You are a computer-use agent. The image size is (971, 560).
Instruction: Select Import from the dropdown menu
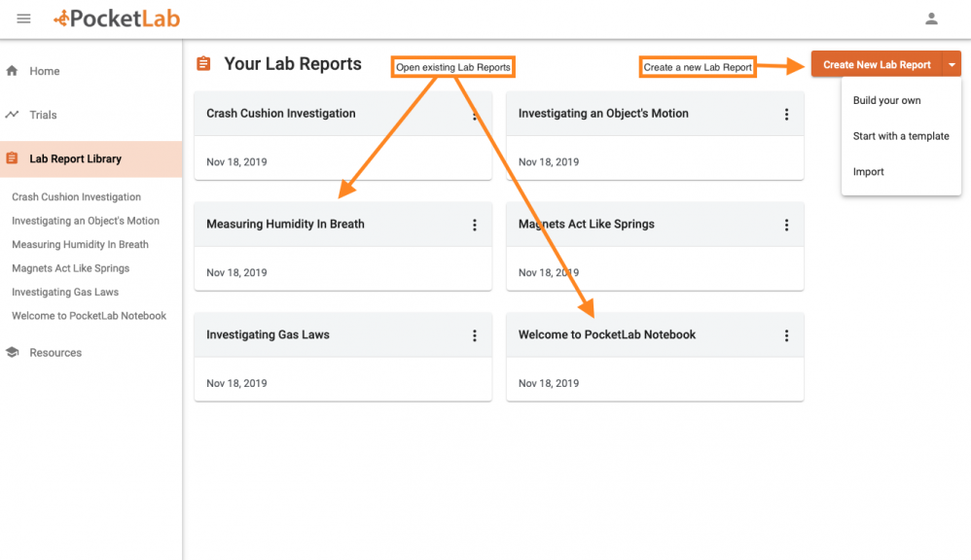click(x=869, y=172)
